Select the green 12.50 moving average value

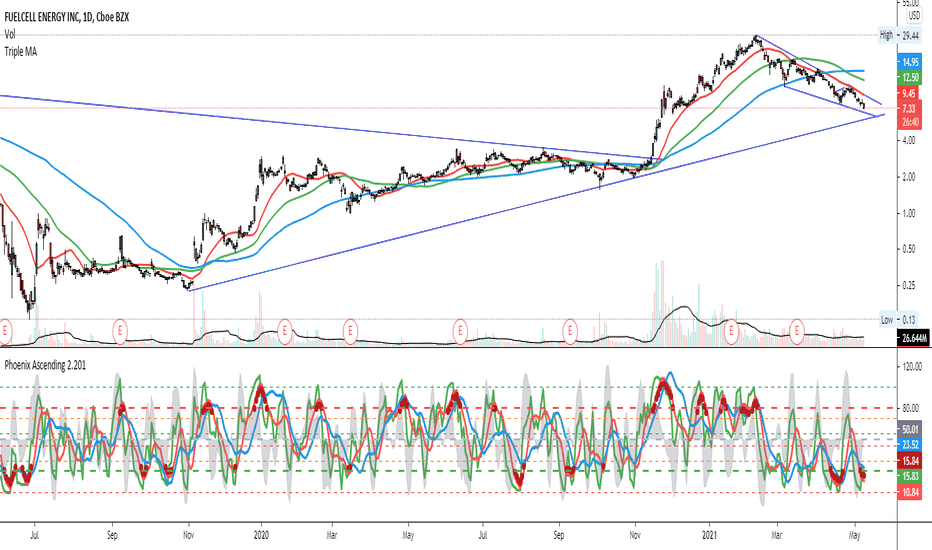[909, 77]
